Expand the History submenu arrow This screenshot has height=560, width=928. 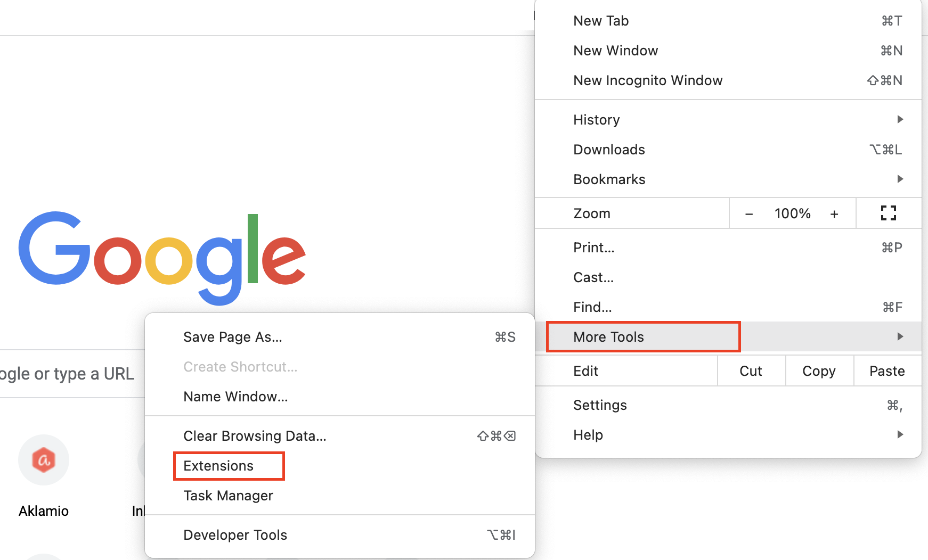pyautogui.click(x=900, y=119)
